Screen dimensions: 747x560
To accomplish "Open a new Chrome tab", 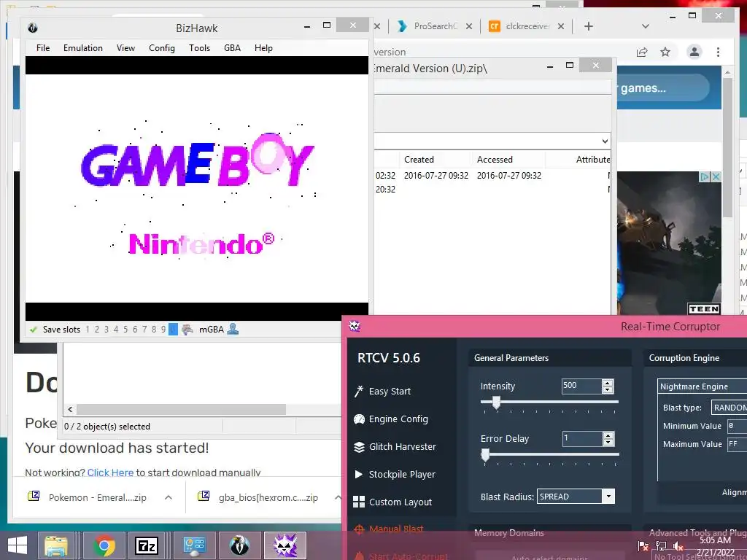I will (589, 26).
